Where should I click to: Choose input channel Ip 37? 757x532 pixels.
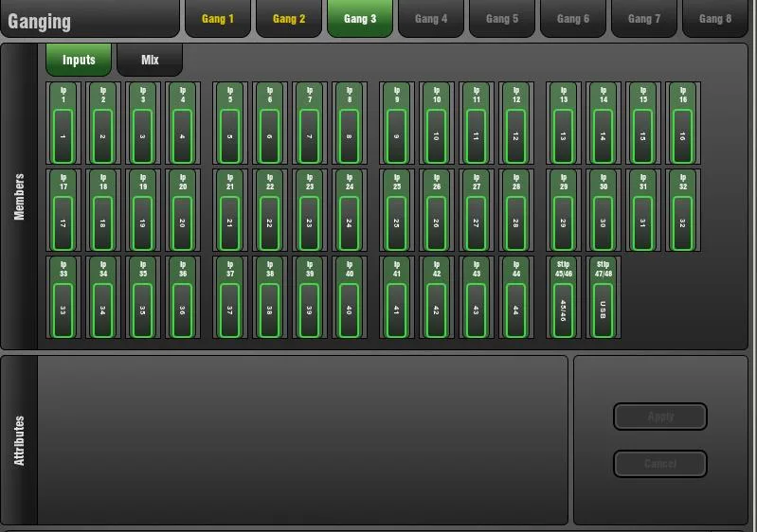click(230, 297)
